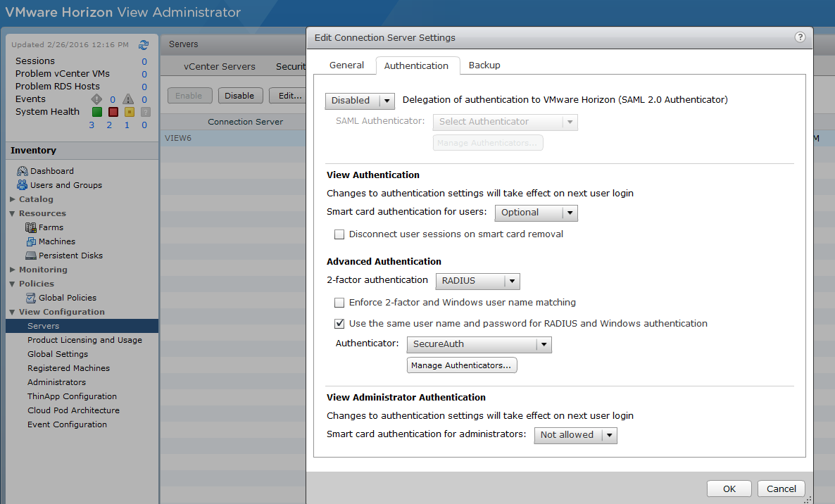835x504 pixels.
Task: Select Product Licensing and Usage in sidebar
Action: click(84, 340)
